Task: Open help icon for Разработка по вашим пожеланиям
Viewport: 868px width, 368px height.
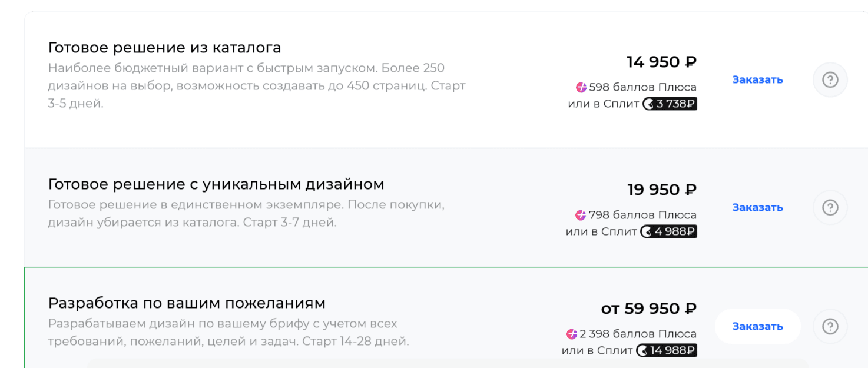Action: pyautogui.click(x=830, y=326)
